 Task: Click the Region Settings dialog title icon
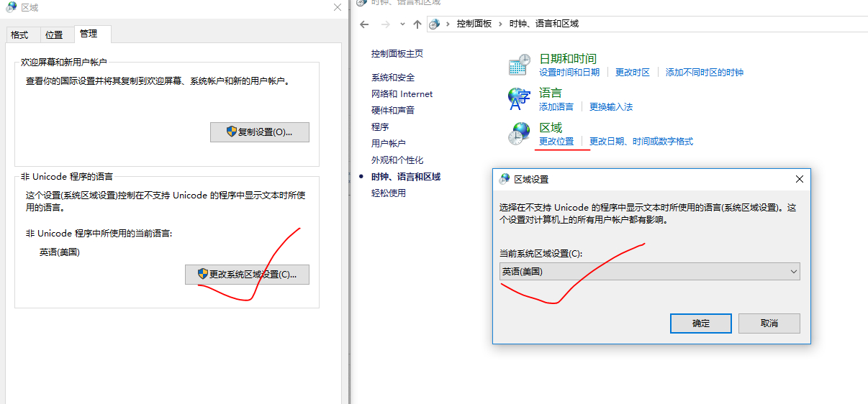coord(505,179)
